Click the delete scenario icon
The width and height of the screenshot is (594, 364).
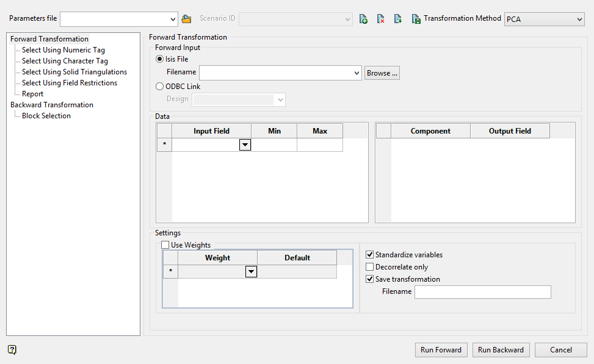tap(380, 19)
